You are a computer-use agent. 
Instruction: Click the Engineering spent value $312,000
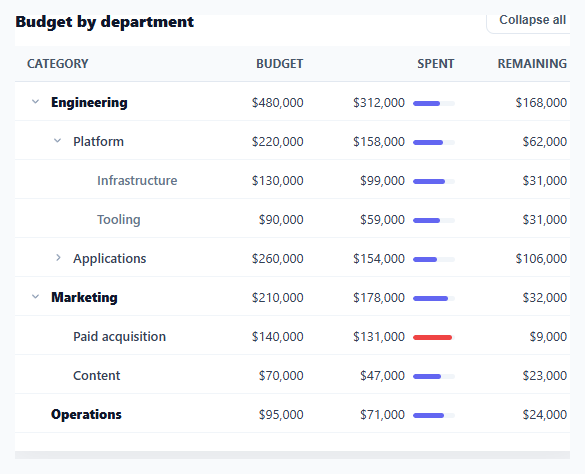(x=379, y=103)
